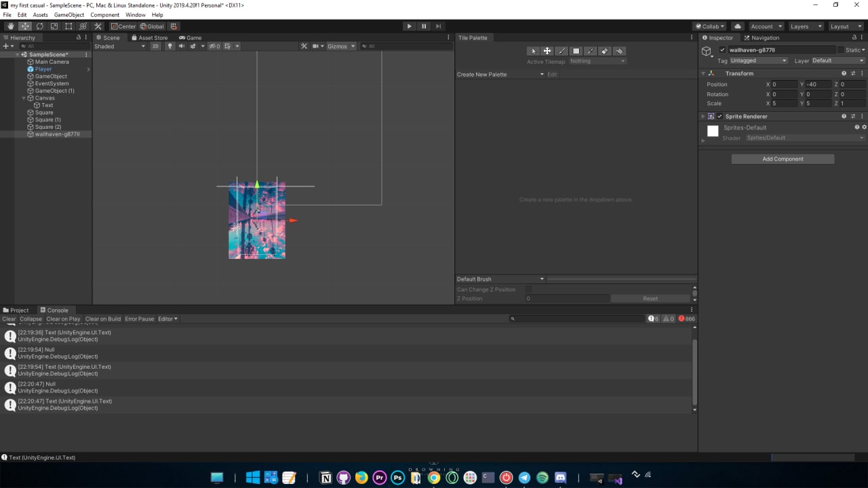Viewport: 868px width, 488px height.
Task: Select the Move tool in the main toolbar
Action: click(x=25, y=26)
